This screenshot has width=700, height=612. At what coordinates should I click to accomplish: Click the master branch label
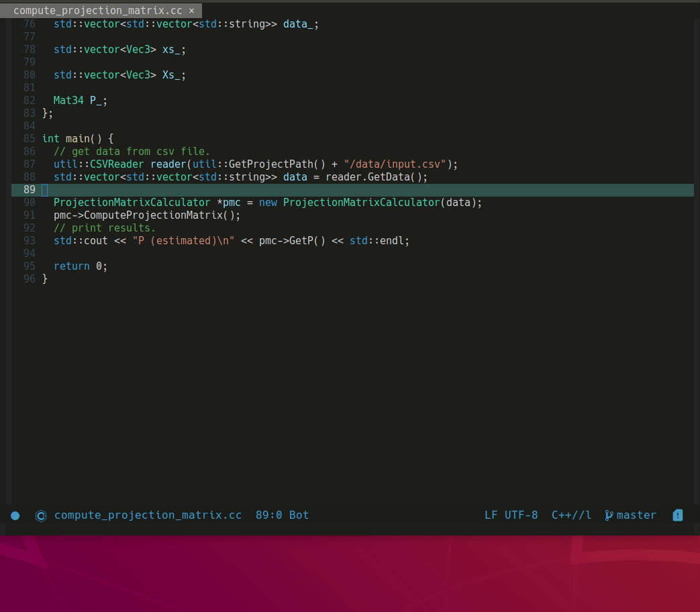tap(636, 515)
